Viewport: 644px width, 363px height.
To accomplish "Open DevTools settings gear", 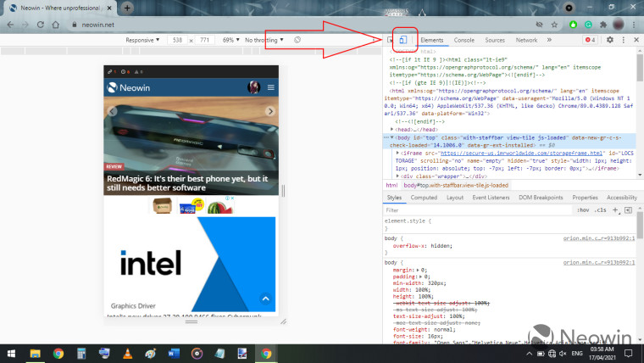I will tap(610, 40).
